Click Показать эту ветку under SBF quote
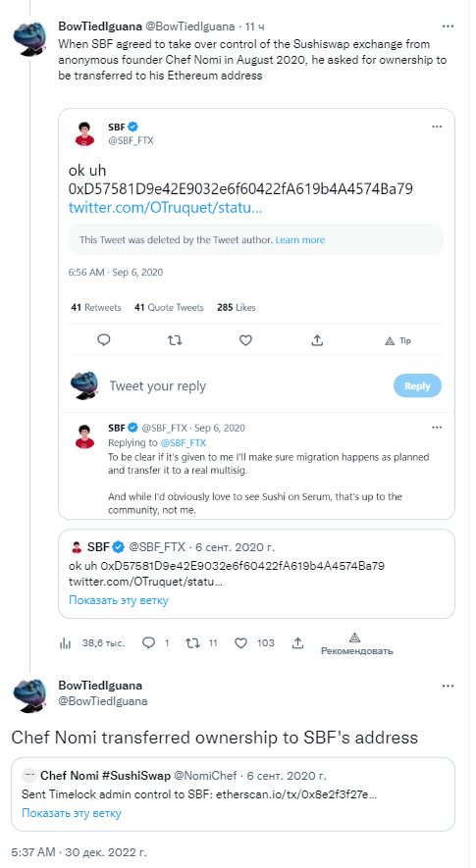Image resolution: width=476 pixels, height=868 pixels. [119, 600]
